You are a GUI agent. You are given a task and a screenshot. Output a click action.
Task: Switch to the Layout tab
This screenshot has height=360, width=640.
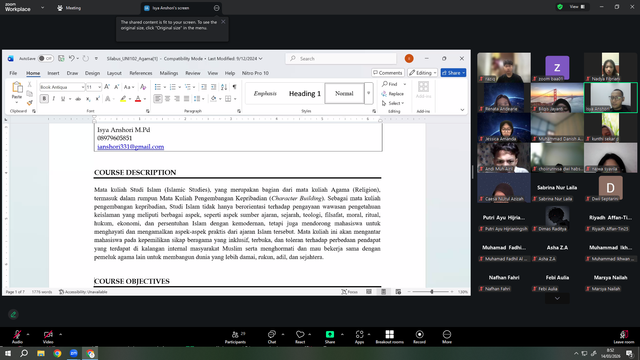pyautogui.click(x=114, y=73)
